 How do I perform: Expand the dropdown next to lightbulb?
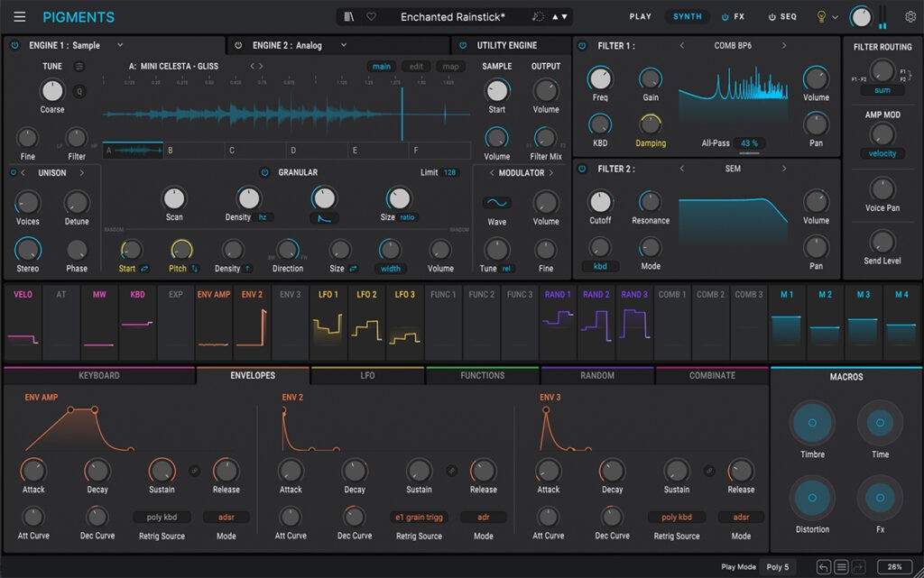coord(835,18)
